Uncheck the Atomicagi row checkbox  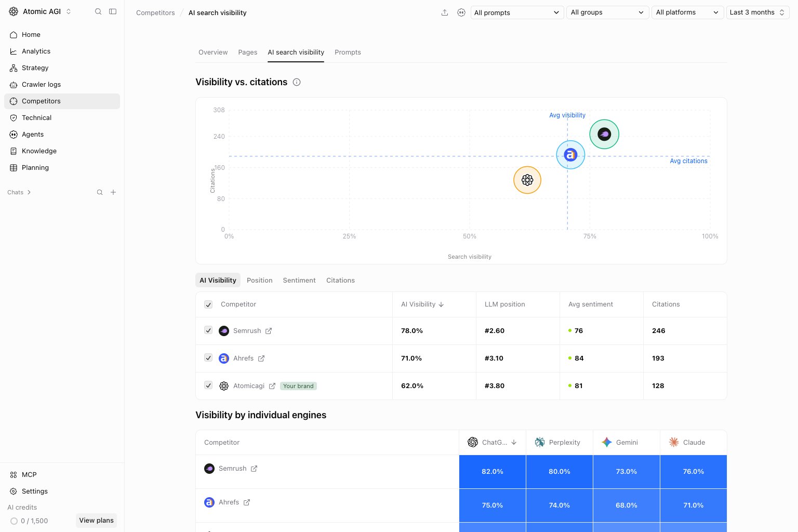[208, 385]
